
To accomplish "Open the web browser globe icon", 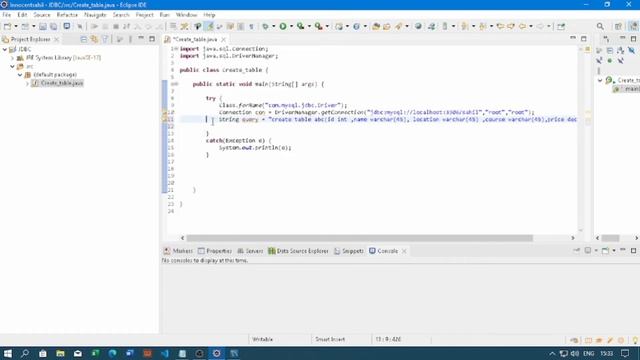I will [418, 26].
